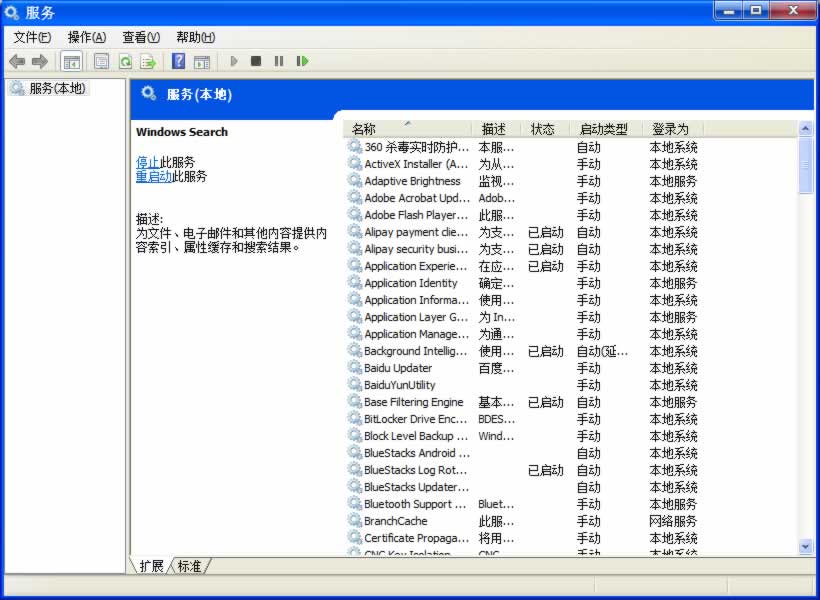The width and height of the screenshot is (820, 600).
Task: Click gear icon beside Adaptive Brightness
Action: (355, 180)
